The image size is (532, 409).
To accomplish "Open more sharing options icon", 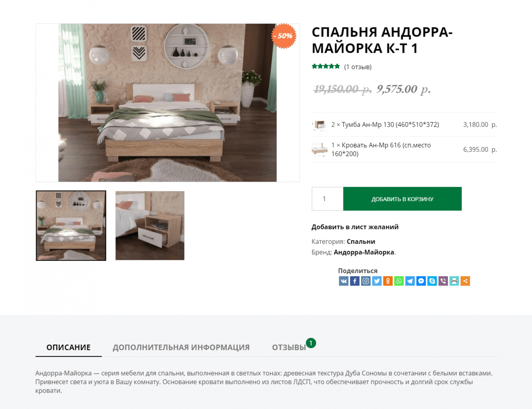I will point(465,281).
